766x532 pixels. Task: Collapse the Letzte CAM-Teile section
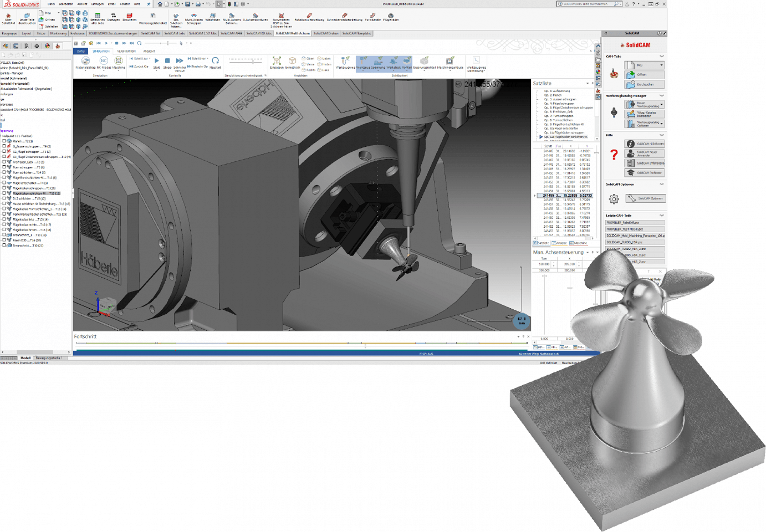[x=662, y=216]
